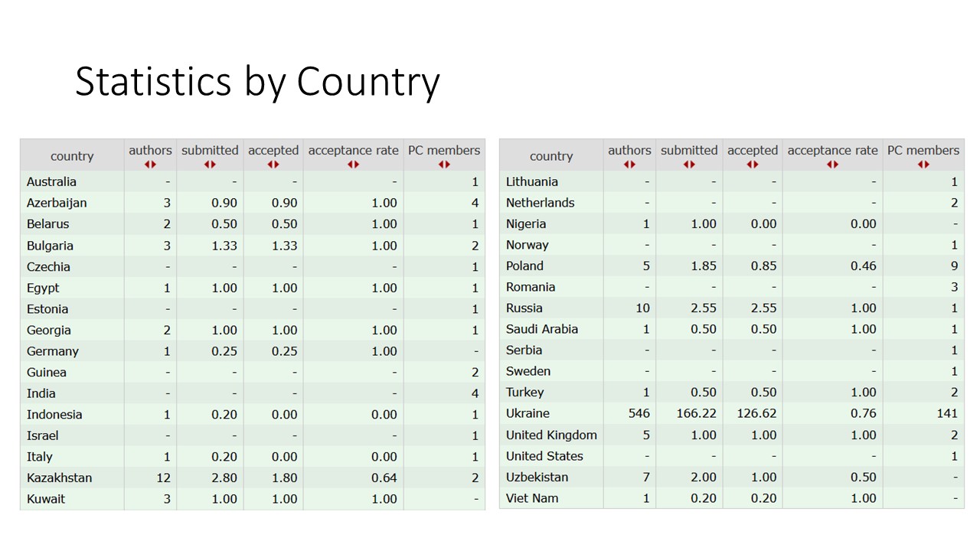Select the Lithuania row label
This screenshot has width=980, height=551.
[x=531, y=182]
